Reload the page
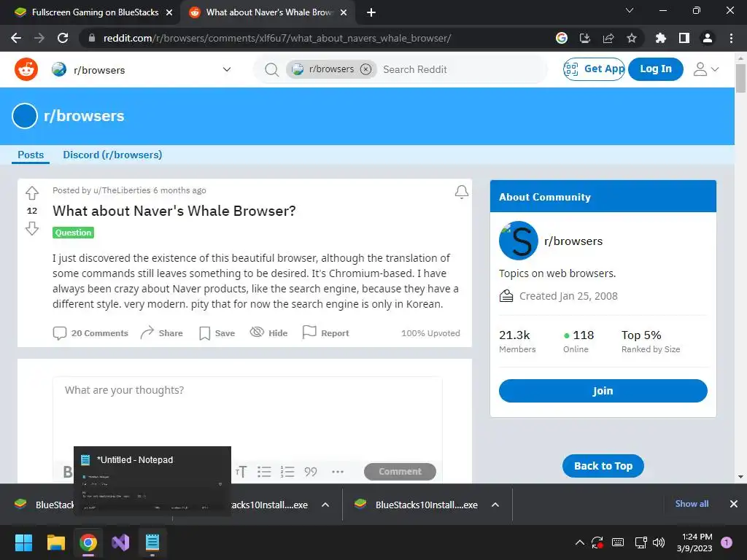The image size is (747, 560). 63,38
